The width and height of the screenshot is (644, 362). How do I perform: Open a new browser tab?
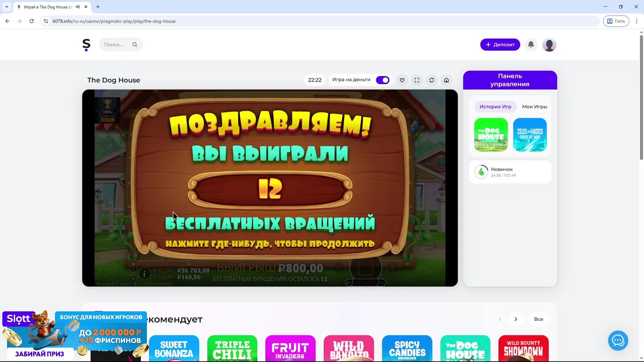pos(98,7)
